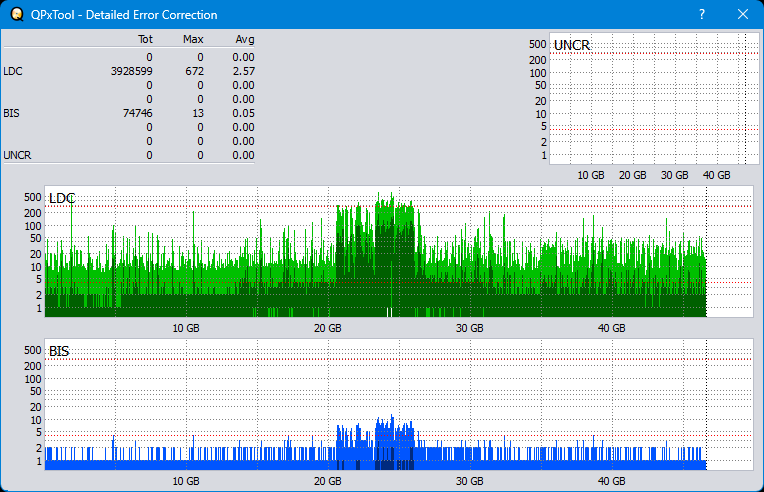Select LDC average value 2.57
Screen dimensions: 764x492
pyautogui.click(x=244, y=71)
